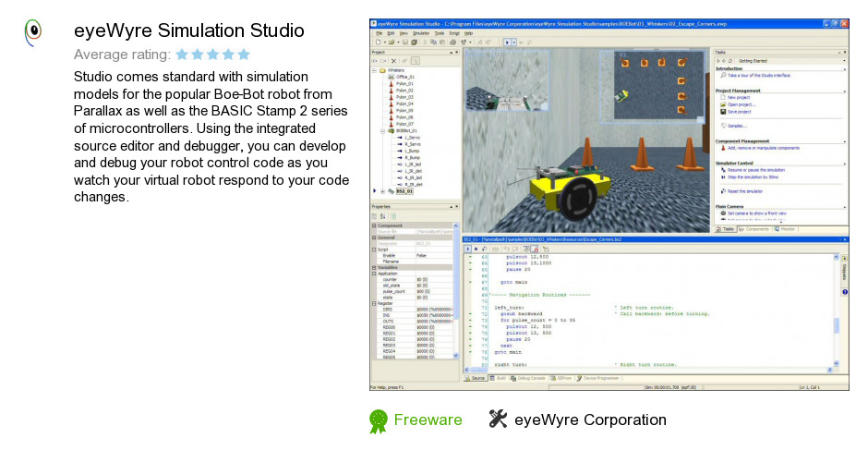Click the Home icon in Tasks panel

(x=730, y=61)
